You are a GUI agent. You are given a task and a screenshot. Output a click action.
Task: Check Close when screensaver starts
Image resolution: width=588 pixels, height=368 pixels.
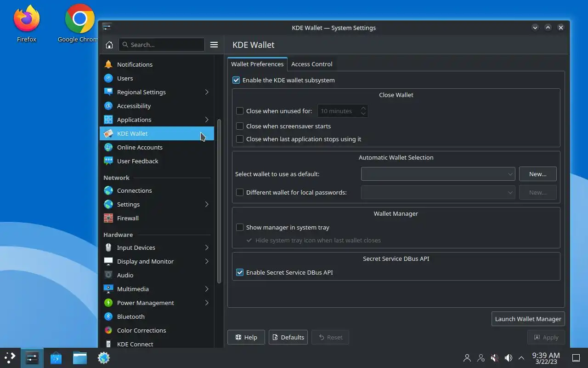pos(240,126)
